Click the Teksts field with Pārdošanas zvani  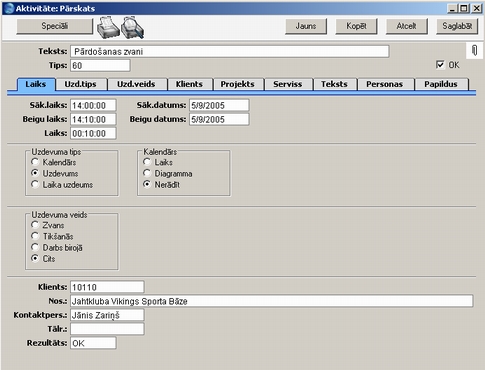(230, 51)
